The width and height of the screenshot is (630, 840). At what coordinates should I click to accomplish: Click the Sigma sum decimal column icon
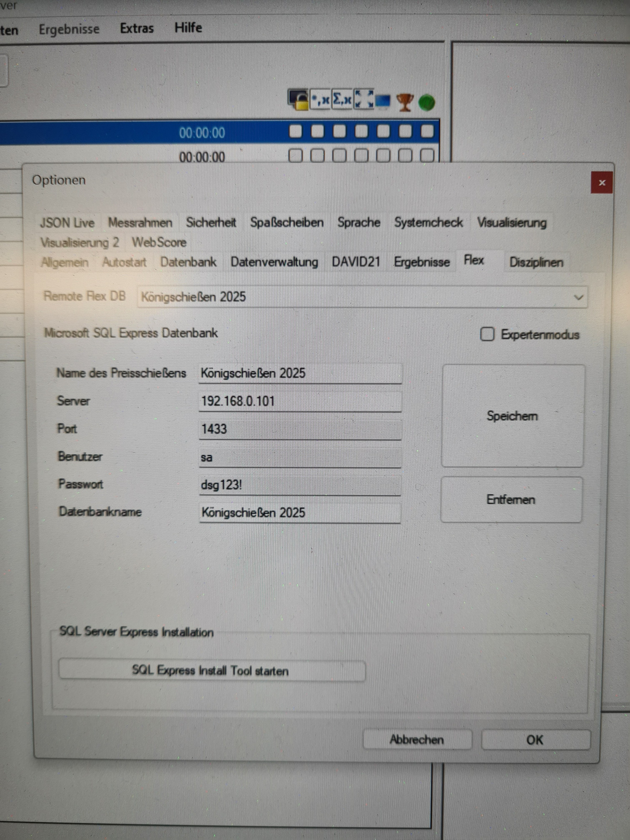(342, 100)
